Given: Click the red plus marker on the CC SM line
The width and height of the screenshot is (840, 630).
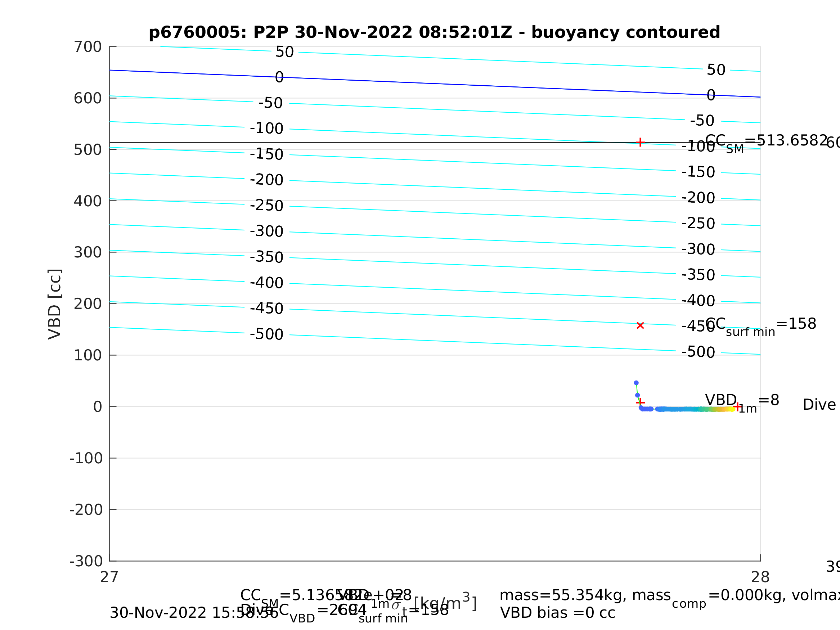Looking at the screenshot, I should click(x=640, y=143).
